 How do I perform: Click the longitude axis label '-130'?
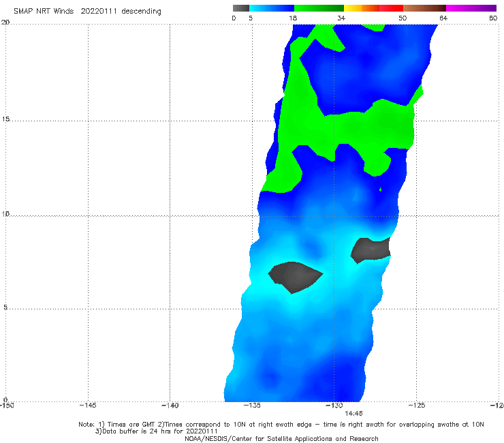(334, 406)
